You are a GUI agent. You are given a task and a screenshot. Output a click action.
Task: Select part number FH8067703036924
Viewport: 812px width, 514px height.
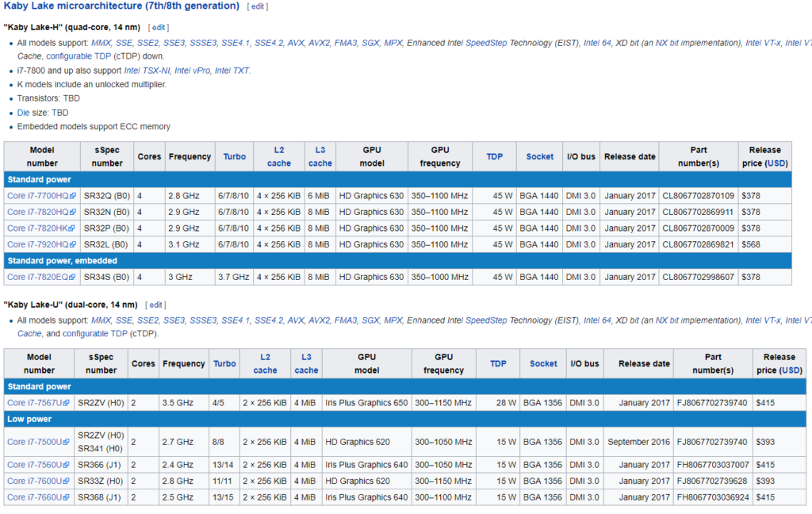click(x=713, y=497)
